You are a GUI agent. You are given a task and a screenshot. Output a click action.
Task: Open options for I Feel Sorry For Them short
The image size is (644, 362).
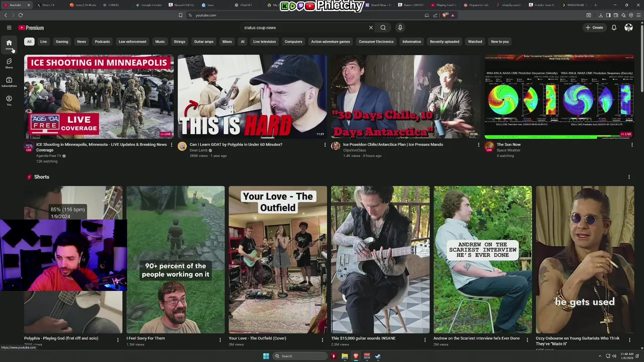tap(220, 340)
